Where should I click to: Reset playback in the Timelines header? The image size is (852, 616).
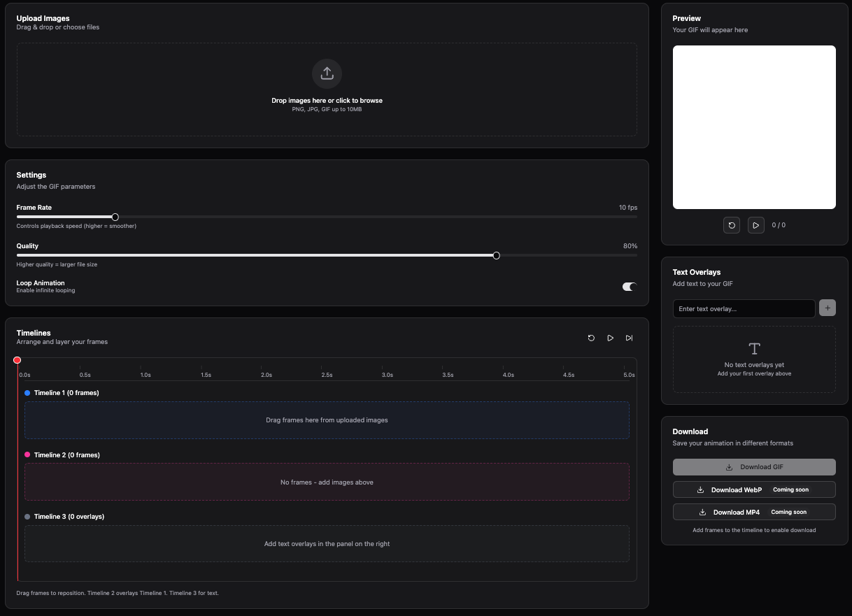coord(591,338)
